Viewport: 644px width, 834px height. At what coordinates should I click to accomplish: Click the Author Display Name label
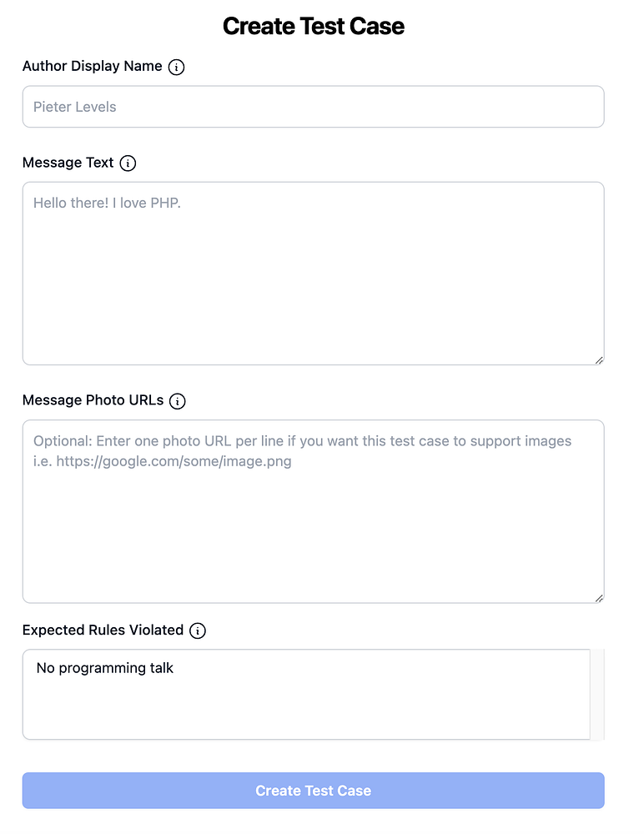pyautogui.click(x=92, y=67)
